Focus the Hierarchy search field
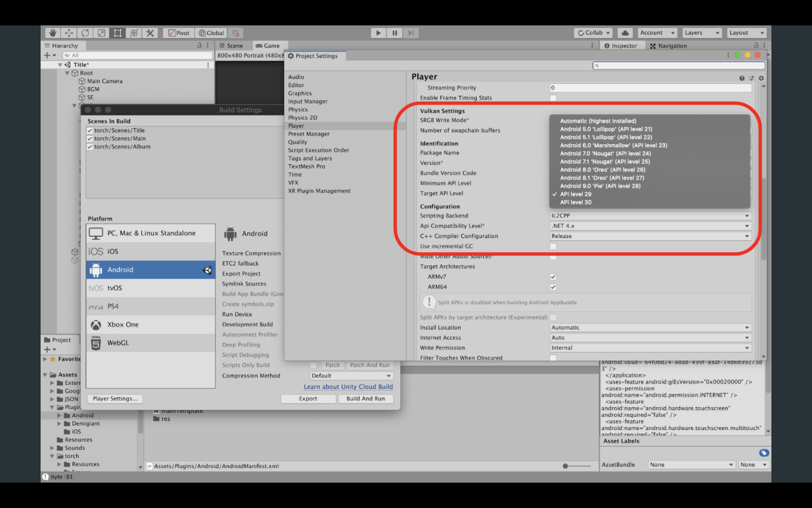Screen dimensions: 812x508 pos(136,55)
